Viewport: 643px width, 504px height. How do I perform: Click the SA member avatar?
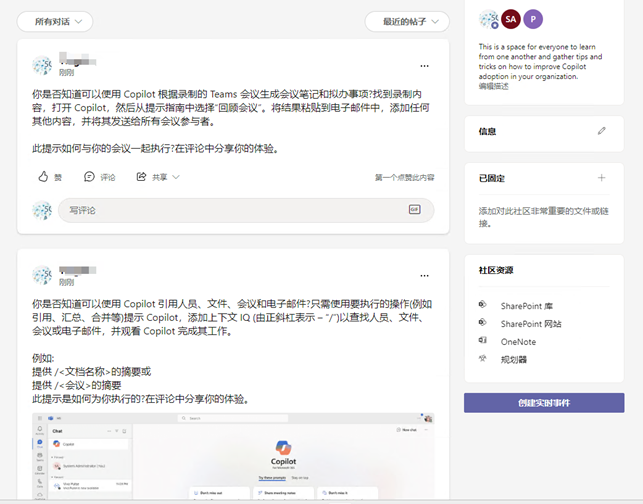pos(511,19)
